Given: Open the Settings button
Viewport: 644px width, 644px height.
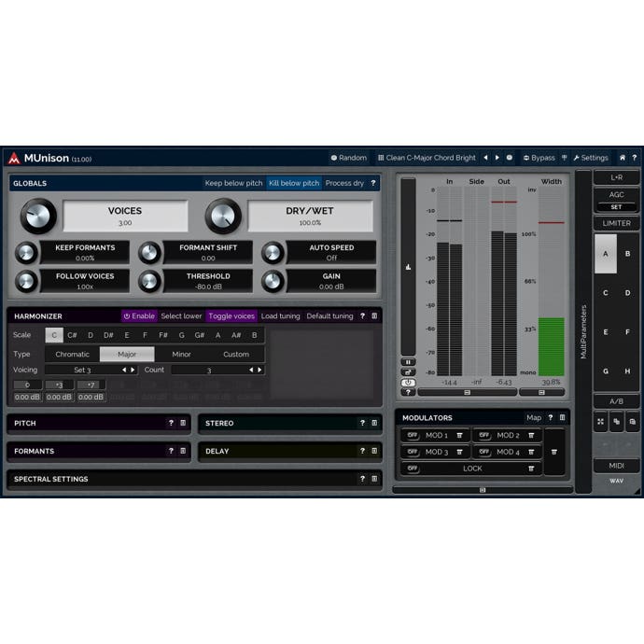Looking at the screenshot, I should coord(591,158).
